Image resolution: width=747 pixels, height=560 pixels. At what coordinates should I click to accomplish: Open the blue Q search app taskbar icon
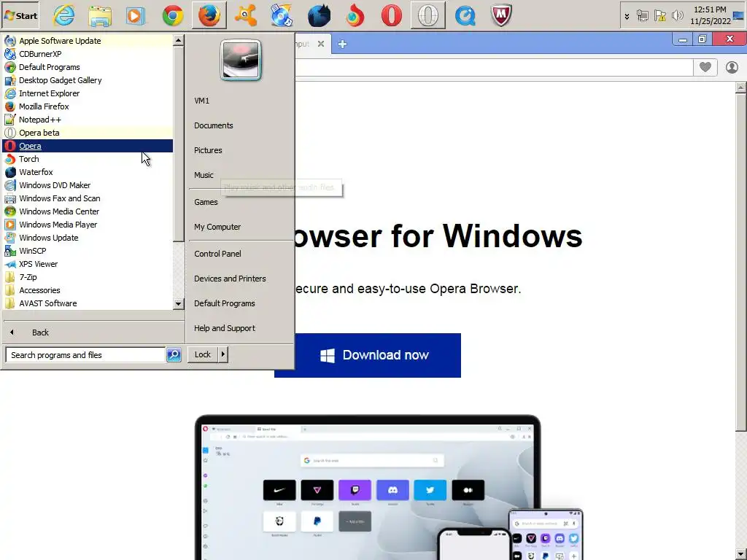[x=465, y=15]
